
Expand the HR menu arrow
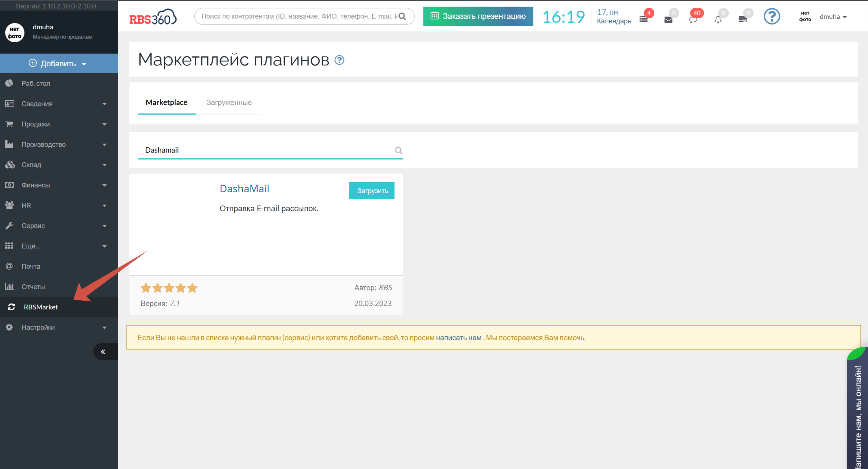point(104,206)
